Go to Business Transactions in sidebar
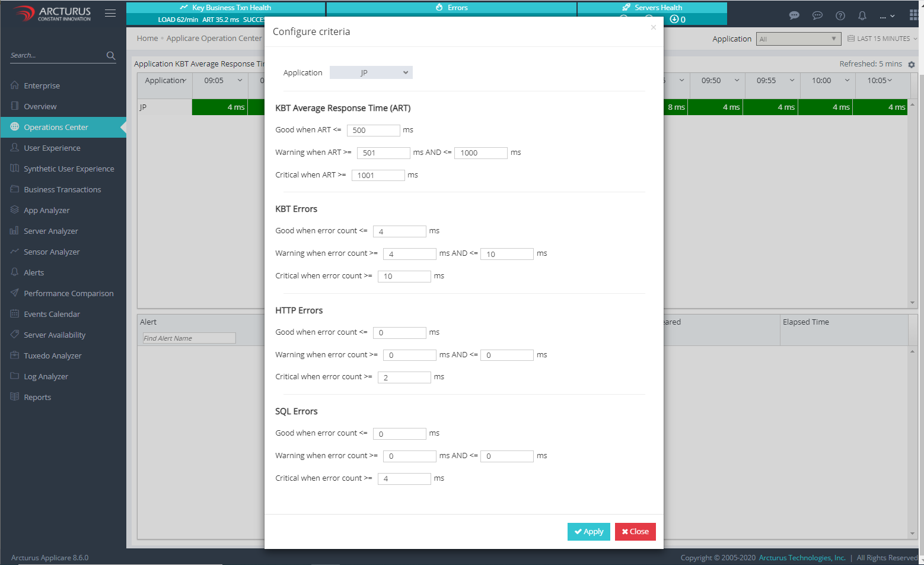Viewport: 924px width, 565px height. [x=62, y=189]
